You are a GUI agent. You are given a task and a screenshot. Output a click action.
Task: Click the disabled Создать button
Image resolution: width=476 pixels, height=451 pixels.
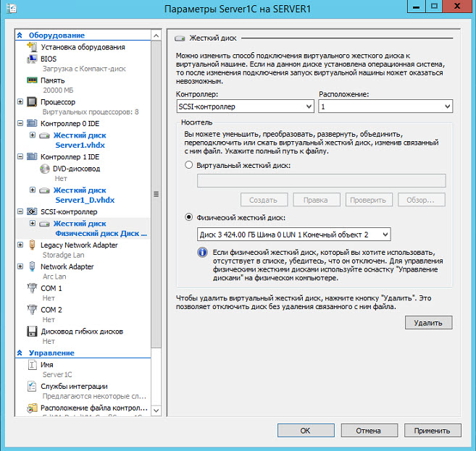coord(264,200)
